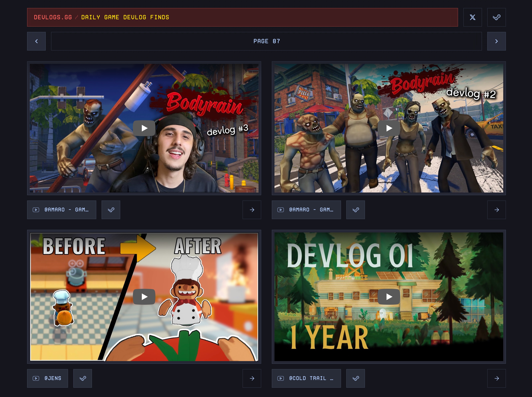Image resolution: width=532 pixels, height=397 pixels.
Task: Click the PAGE 87 indicator
Action: pos(266,41)
